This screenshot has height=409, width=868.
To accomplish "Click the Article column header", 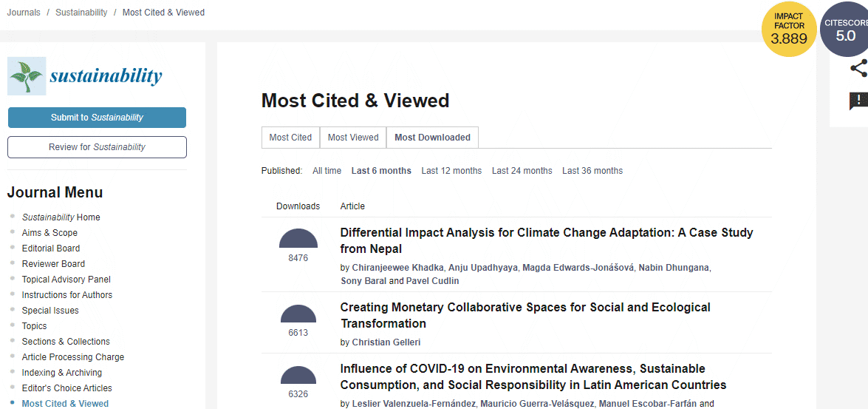I will pos(352,206).
